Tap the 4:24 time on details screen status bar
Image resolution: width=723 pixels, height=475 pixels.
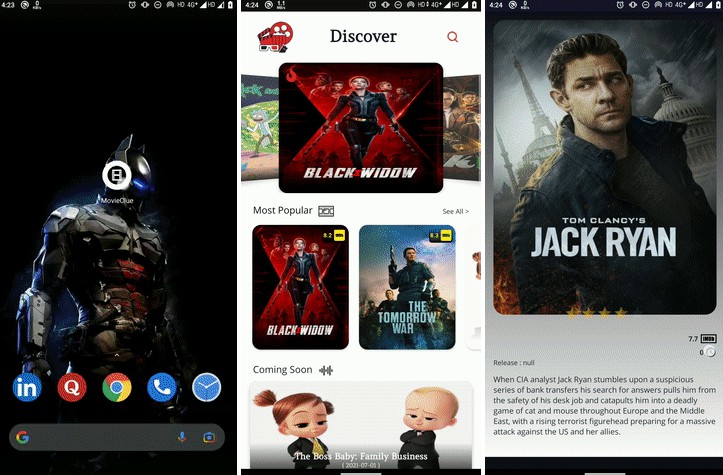pyautogui.click(x=496, y=5)
